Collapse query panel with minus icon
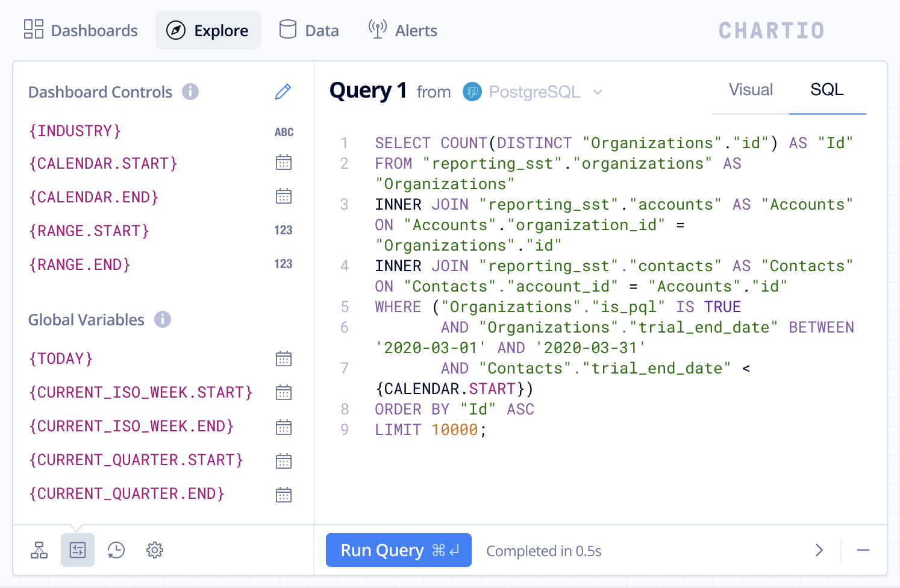This screenshot has height=588, width=900. click(x=863, y=550)
